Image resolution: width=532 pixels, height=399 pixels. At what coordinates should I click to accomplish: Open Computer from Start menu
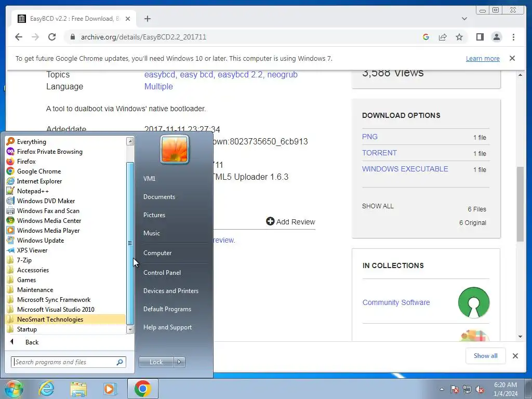[x=157, y=253]
